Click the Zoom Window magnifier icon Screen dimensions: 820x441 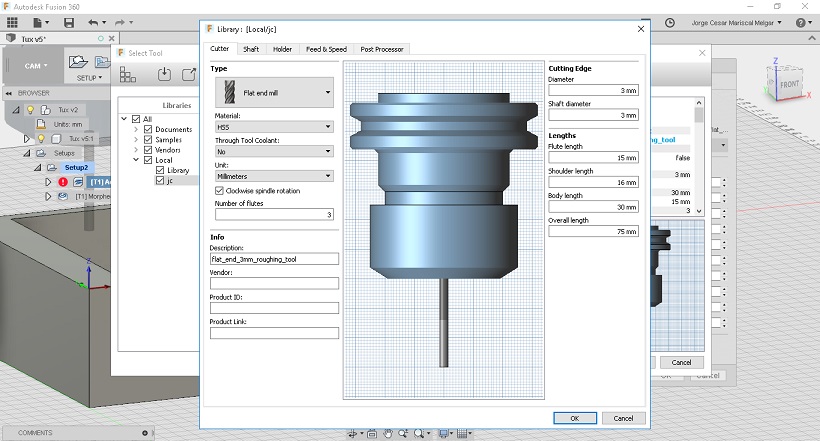pos(420,434)
